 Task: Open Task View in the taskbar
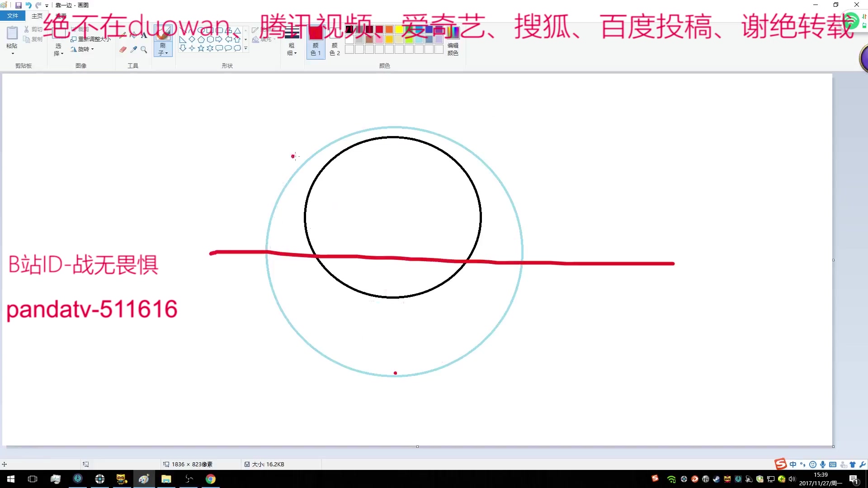tap(33, 479)
